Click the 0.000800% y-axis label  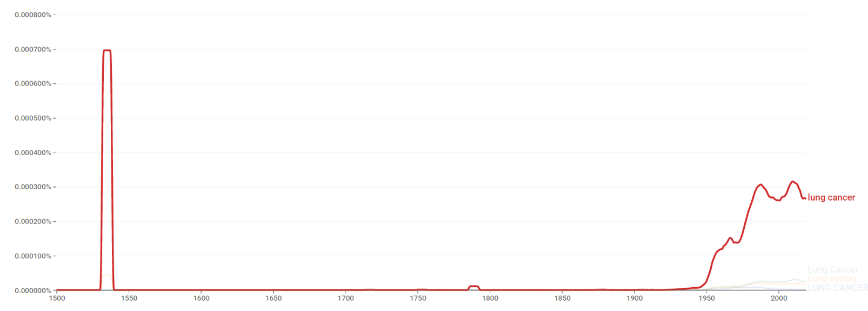coord(33,15)
